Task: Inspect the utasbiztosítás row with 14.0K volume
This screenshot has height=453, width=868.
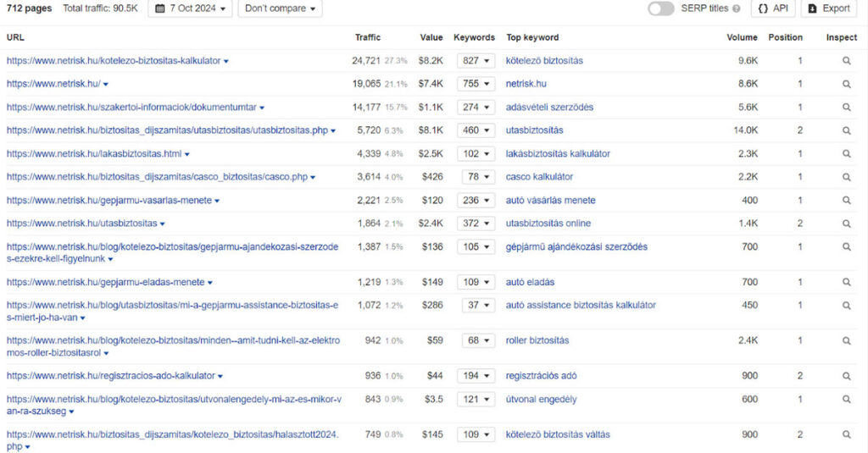Action: 847,130
